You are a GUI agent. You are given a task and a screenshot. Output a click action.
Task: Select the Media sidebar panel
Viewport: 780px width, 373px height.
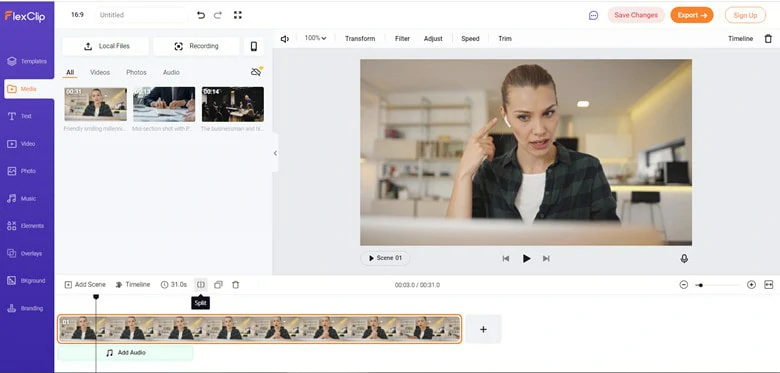click(x=29, y=89)
